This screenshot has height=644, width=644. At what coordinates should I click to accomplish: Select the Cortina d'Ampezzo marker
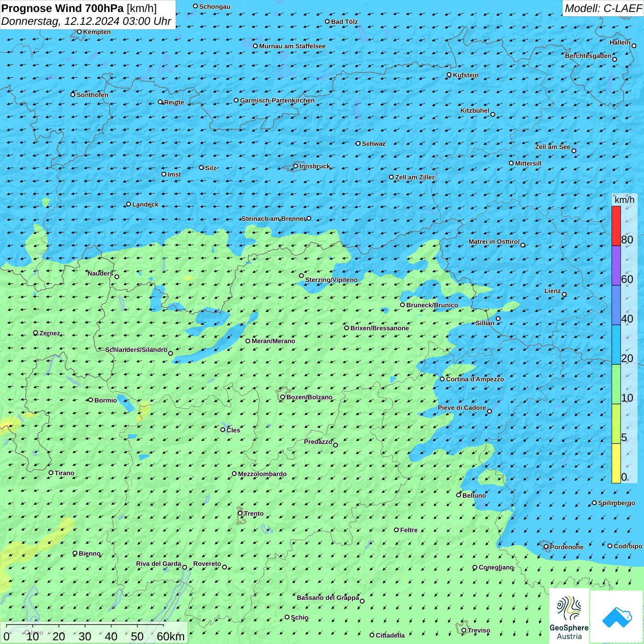(442, 379)
